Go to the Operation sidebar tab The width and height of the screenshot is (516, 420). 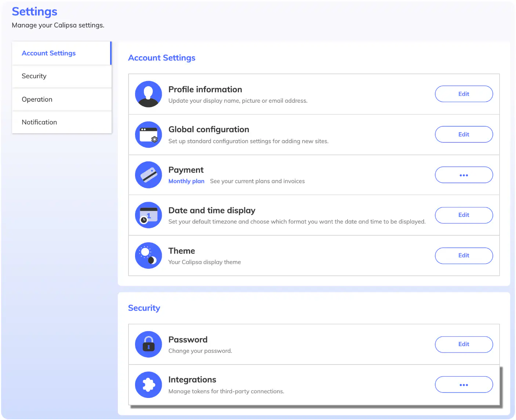click(x=62, y=99)
